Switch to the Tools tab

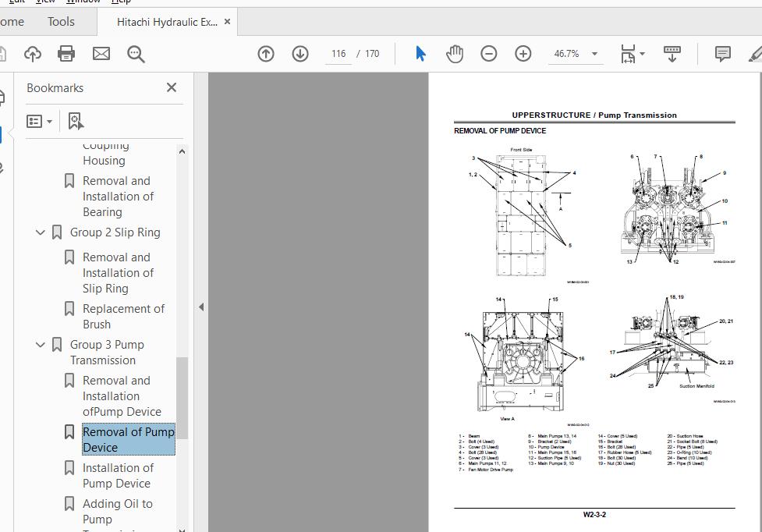(x=61, y=21)
